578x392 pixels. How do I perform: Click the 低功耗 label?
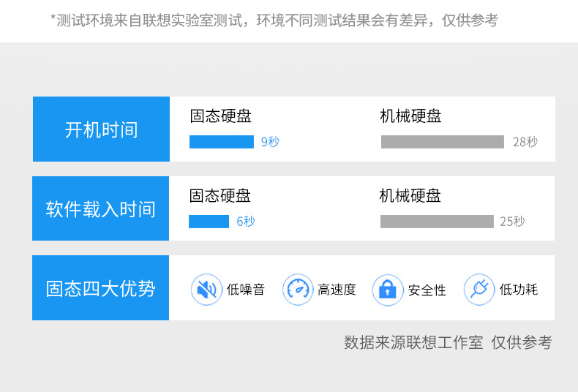pos(518,289)
